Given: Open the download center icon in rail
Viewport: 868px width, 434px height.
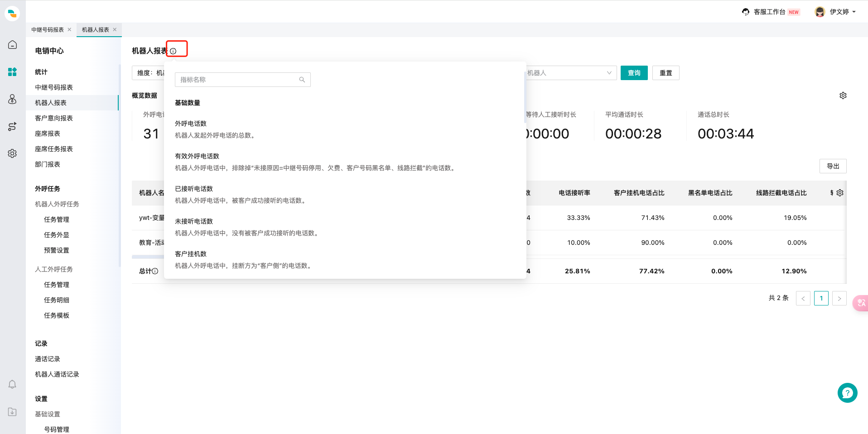Looking at the screenshot, I should point(12,412).
